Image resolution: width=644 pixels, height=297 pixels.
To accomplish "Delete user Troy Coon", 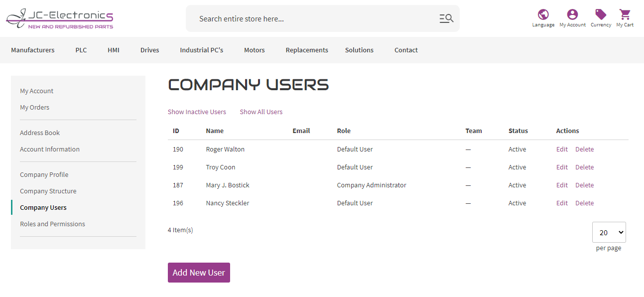I will [585, 167].
